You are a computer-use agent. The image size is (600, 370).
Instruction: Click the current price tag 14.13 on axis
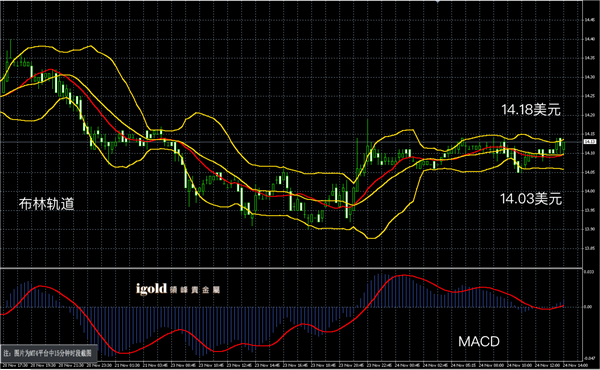[x=590, y=142]
